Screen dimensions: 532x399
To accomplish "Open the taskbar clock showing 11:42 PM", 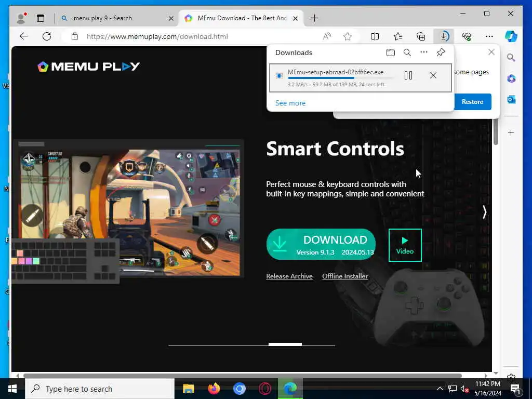I will click(x=487, y=389).
